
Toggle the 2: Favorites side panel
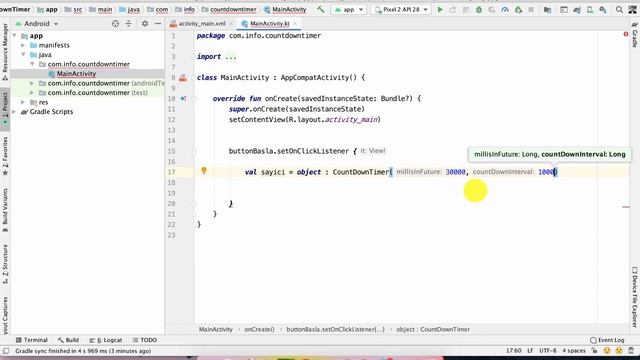(x=5, y=157)
